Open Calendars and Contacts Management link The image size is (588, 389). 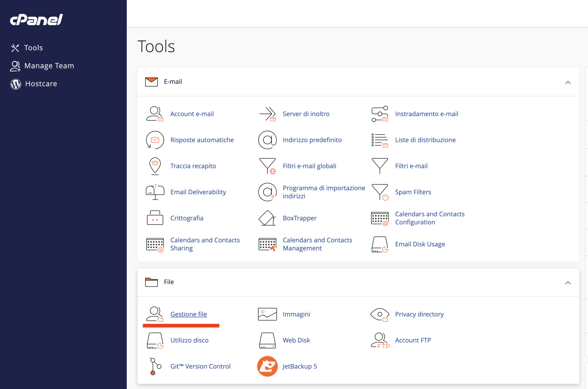pyautogui.click(x=317, y=244)
